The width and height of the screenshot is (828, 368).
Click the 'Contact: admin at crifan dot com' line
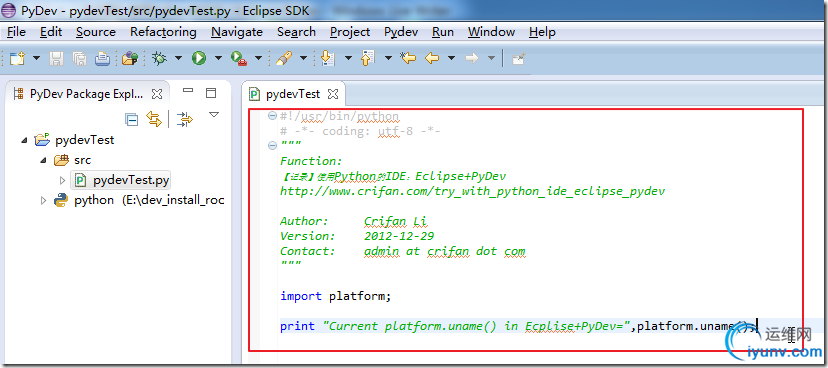403,251
